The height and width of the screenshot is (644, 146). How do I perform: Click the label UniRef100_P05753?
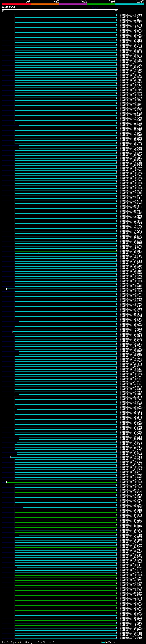point(131,369)
